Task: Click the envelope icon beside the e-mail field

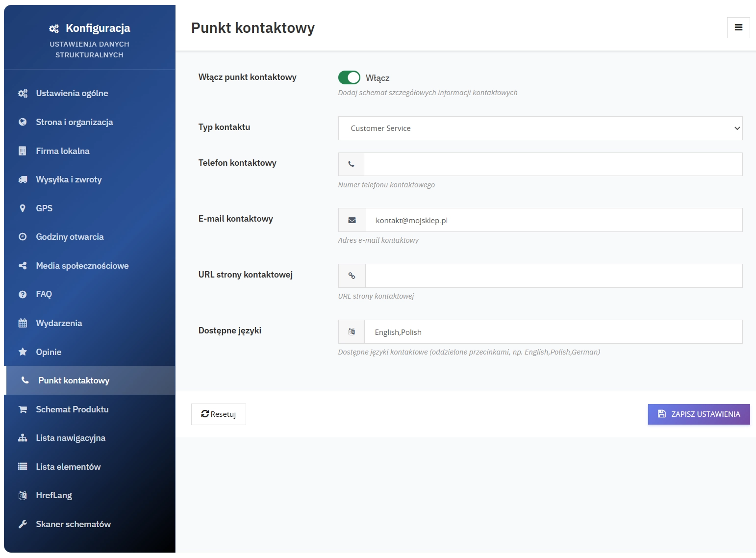Action: coord(352,220)
